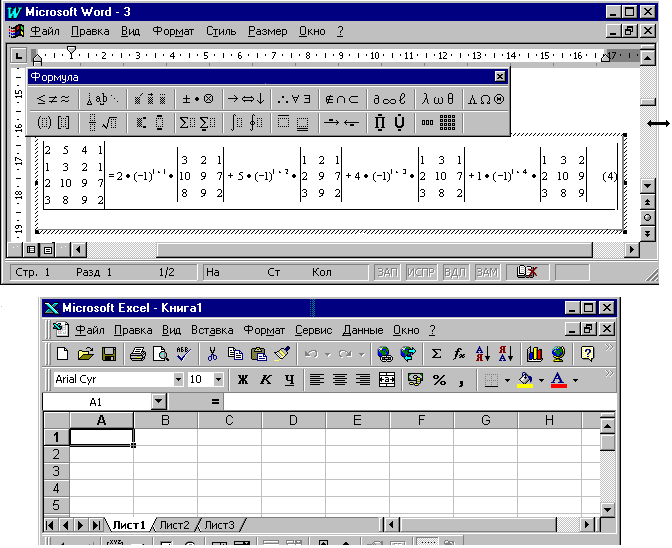Toggle ЗАМ overtype indicator in Word
This screenshot has width=672, height=548.
[x=487, y=273]
